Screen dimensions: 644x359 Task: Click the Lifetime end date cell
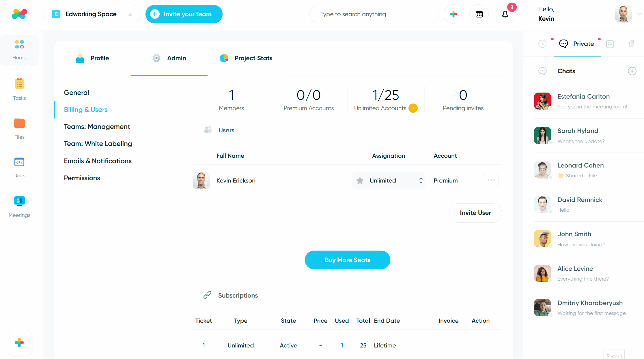(x=385, y=345)
